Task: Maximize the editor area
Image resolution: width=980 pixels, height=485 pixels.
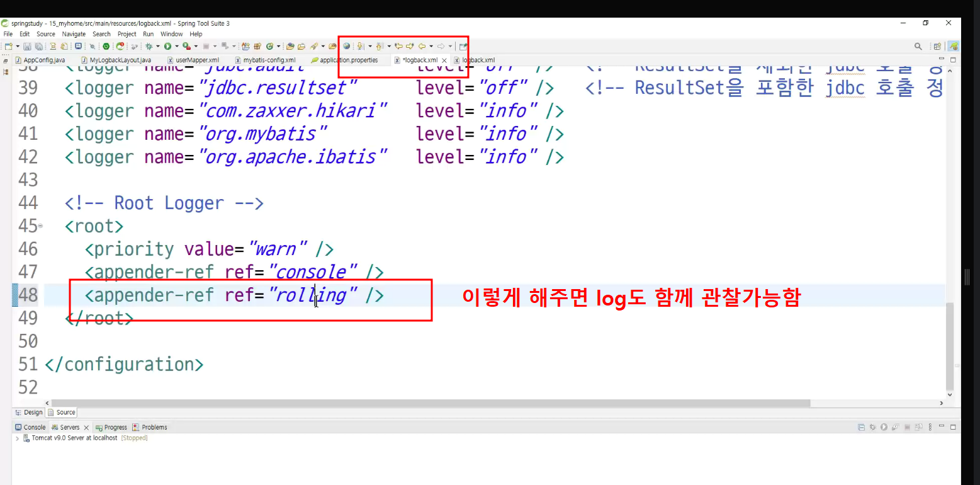Action: 954,59
